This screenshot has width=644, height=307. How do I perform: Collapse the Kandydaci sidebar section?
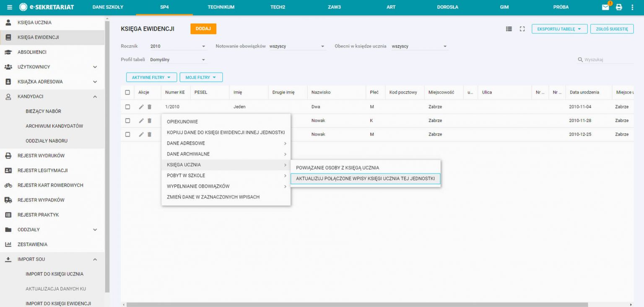pos(95,97)
